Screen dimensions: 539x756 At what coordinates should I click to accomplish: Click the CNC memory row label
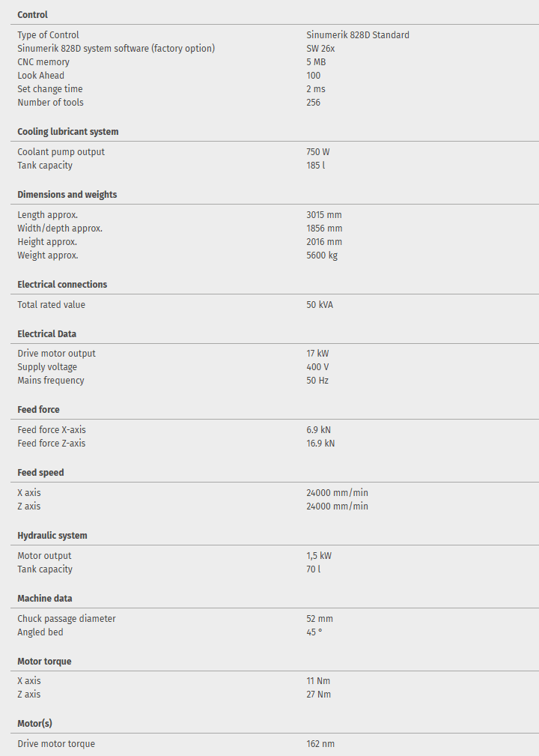click(43, 62)
